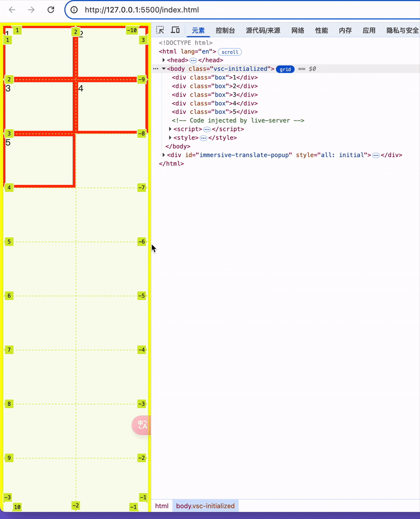This screenshot has width=420, height=519.
Task: Open the 控制台 tab
Action: (225, 30)
